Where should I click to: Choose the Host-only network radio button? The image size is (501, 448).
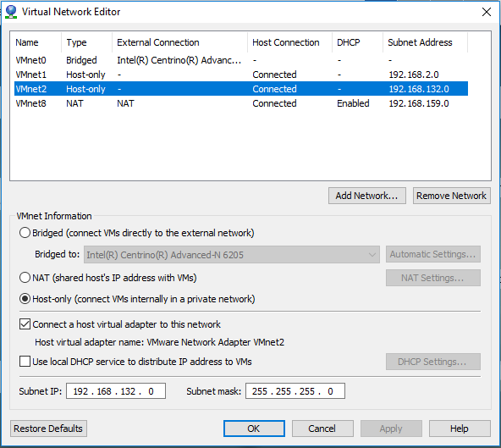[x=25, y=299]
